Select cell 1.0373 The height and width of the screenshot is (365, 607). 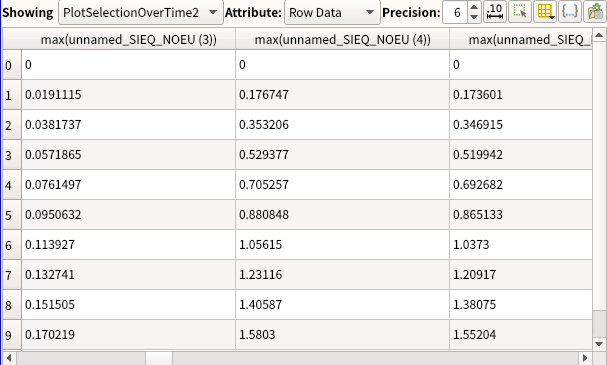521,245
